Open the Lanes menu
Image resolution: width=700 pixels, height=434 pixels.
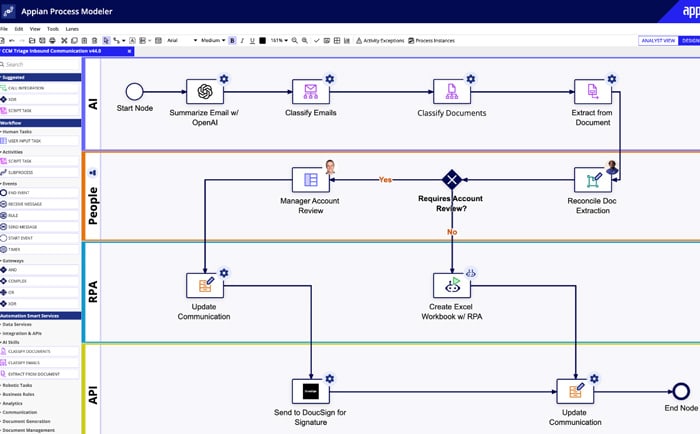72,29
